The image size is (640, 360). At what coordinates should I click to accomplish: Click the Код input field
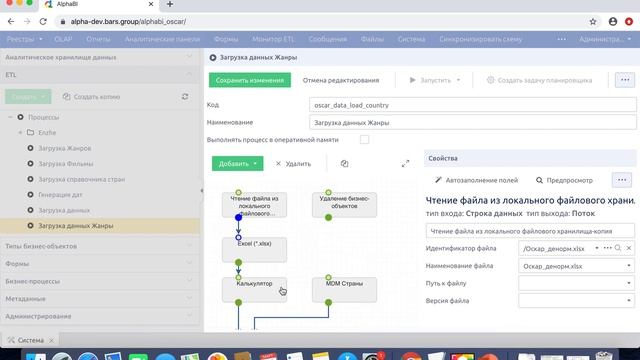point(472,105)
